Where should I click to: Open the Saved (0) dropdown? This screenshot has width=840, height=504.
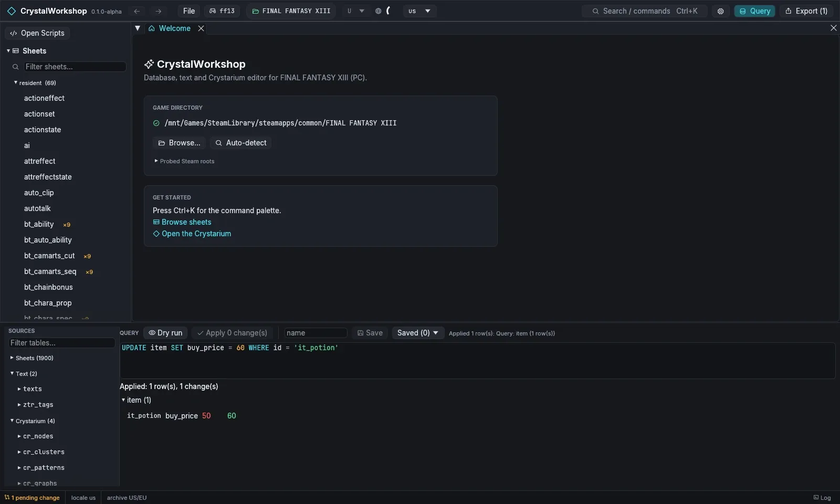[418, 333]
